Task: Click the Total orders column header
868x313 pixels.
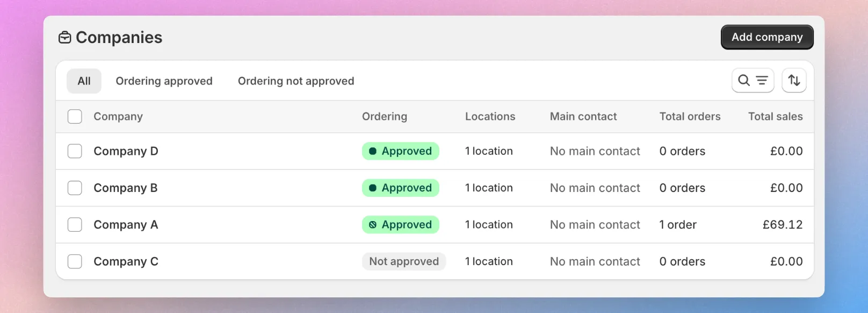Action: point(690,117)
